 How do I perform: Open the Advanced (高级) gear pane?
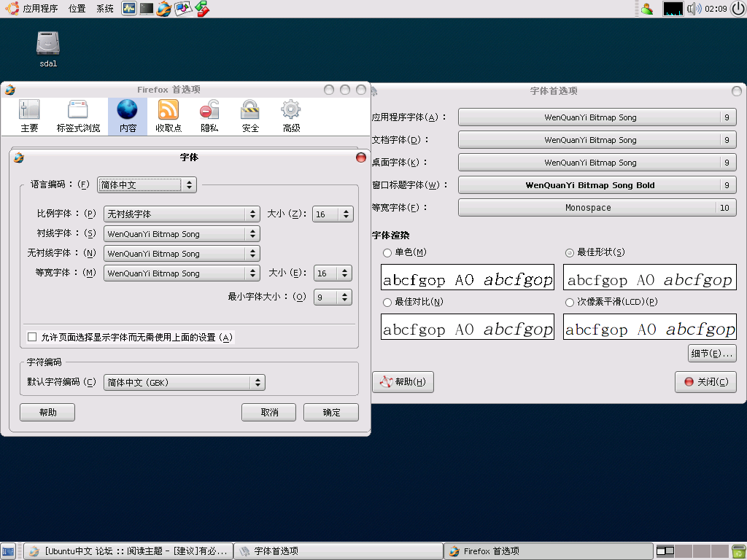[291, 117]
